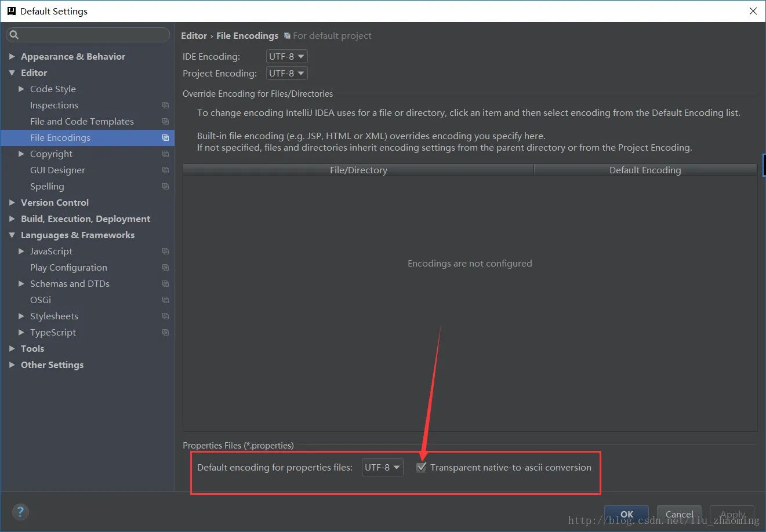Open the IDE Encoding dropdown
The image size is (766, 532).
coord(286,57)
